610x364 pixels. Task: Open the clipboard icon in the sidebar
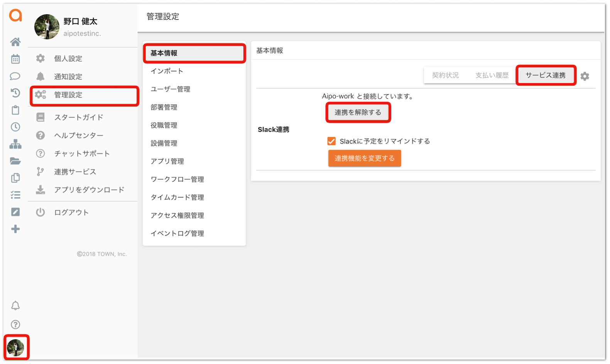pyautogui.click(x=15, y=110)
